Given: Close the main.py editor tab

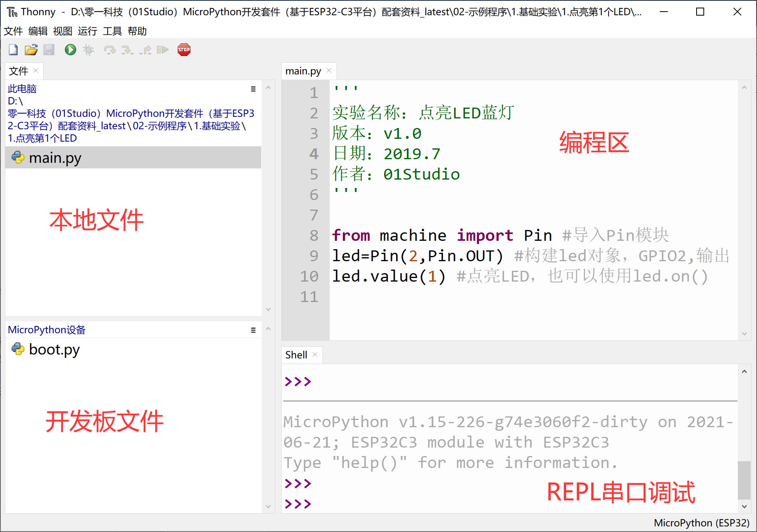Looking at the screenshot, I should tap(329, 70).
